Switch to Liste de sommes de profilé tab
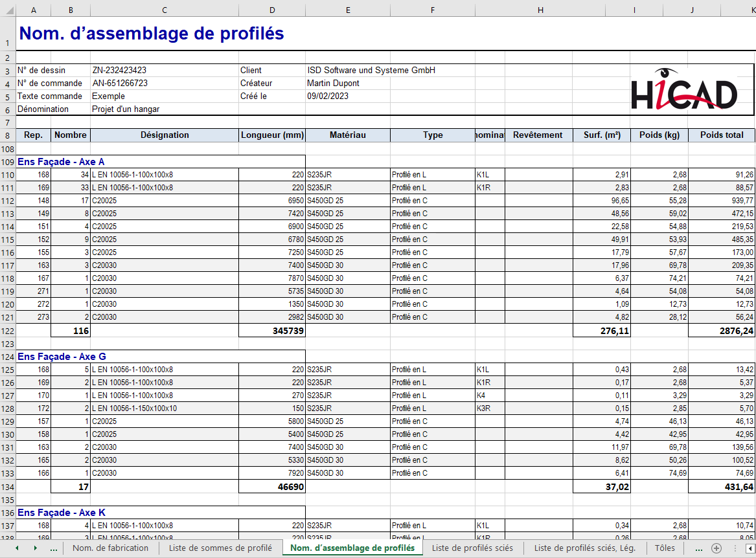The image size is (756, 558). (220, 548)
